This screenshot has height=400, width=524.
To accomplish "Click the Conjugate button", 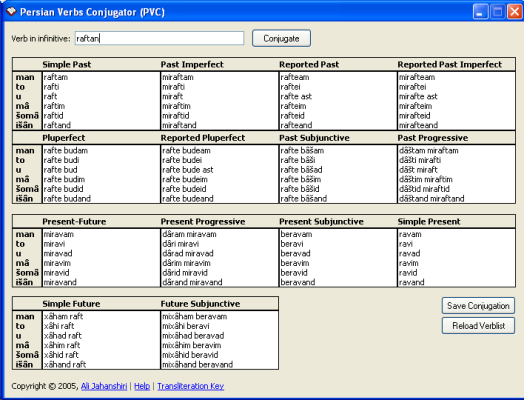I will pos(281,38).
